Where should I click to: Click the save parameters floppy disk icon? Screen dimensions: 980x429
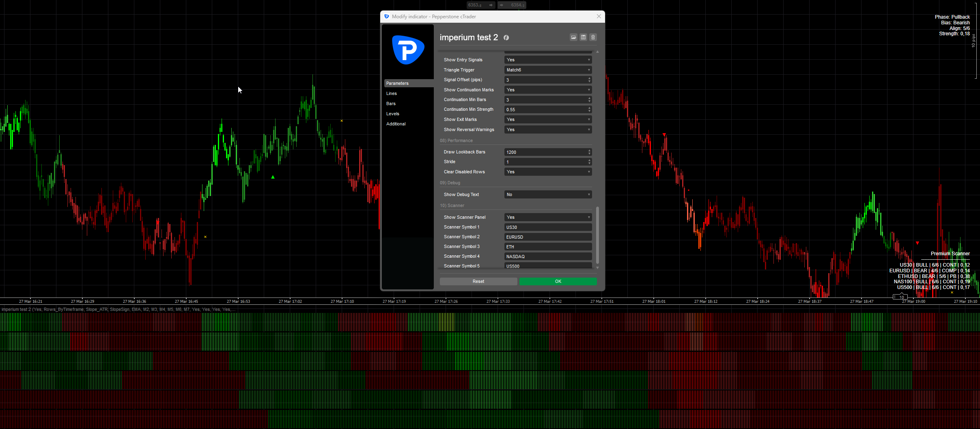tap(583, 37)
